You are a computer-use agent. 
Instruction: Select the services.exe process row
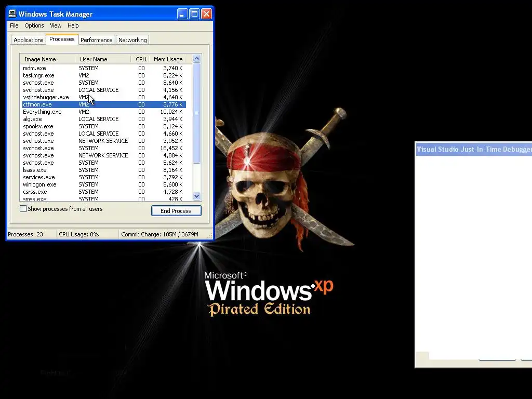(103, 177)
